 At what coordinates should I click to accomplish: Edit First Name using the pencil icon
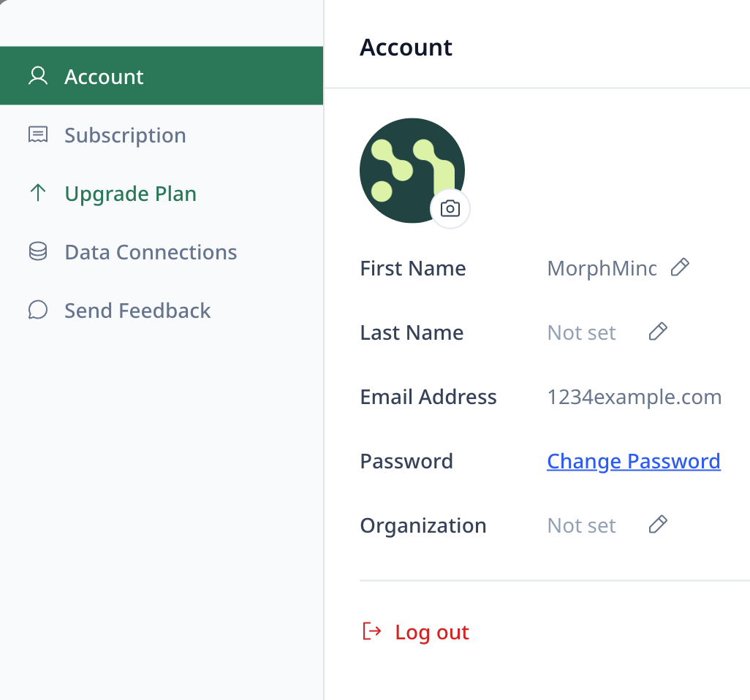pos(680,267)
